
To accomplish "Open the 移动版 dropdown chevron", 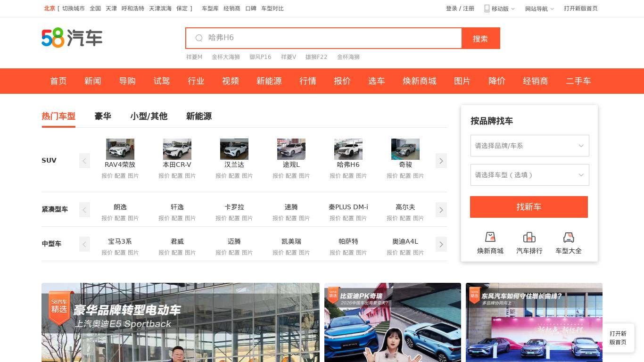I will tap(513, 8).
